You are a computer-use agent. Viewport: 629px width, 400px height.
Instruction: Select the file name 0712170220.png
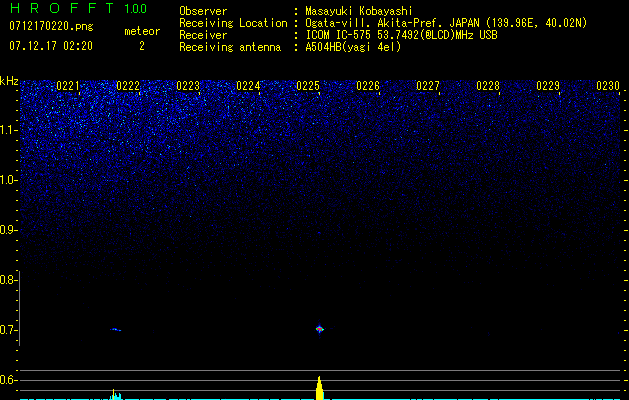(x=51, y=26)
